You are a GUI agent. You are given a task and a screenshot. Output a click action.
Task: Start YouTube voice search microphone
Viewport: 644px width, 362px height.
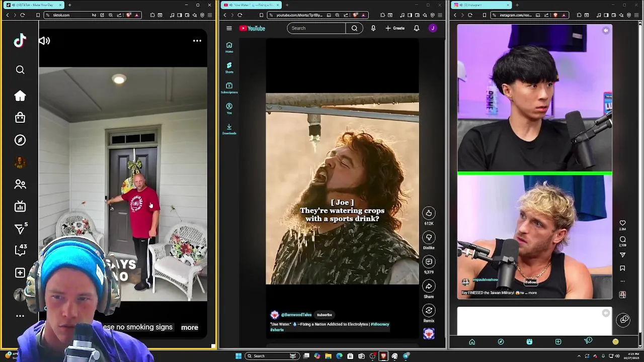[373, 28]
